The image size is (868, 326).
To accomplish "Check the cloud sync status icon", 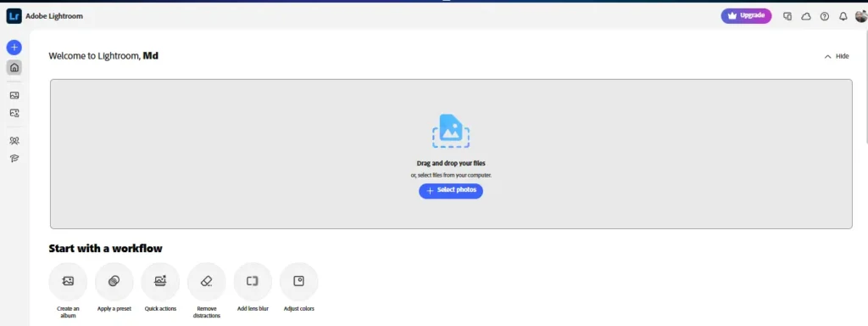I will pos(806,17).
